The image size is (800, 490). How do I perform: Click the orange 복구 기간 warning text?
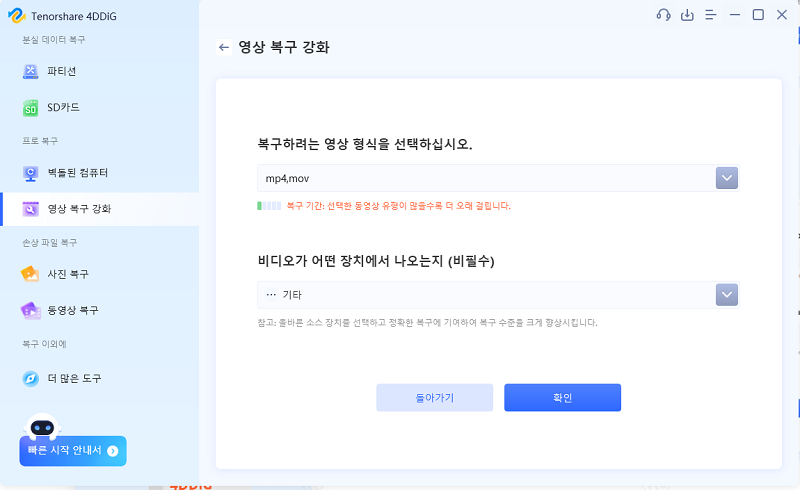pos(398,206)
